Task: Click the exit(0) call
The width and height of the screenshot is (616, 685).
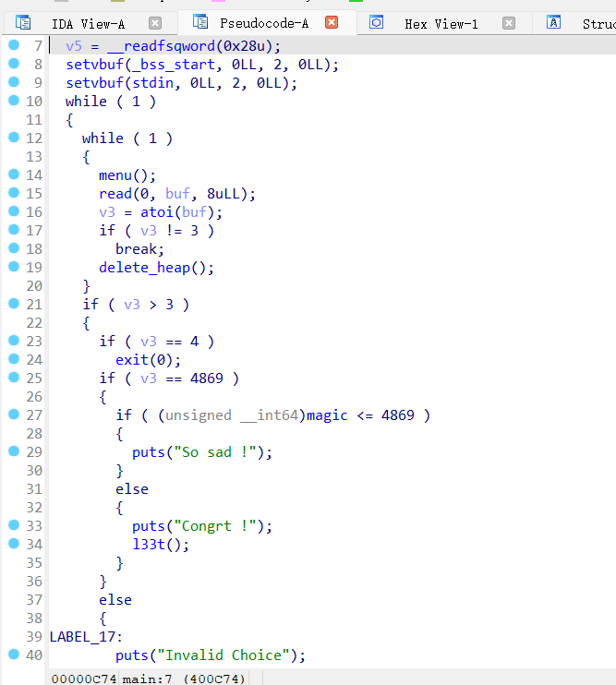Action: (x=147, y=360)
